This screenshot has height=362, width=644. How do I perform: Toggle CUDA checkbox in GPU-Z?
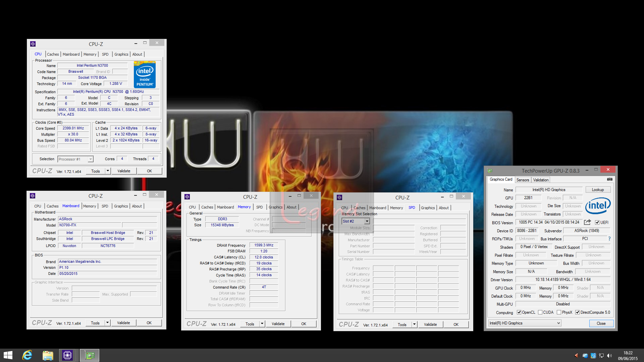click(x=540, y=312)
